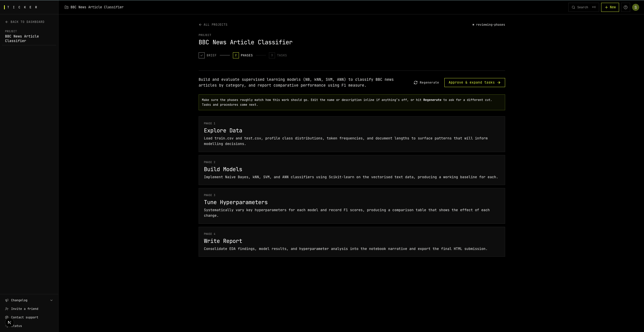
Task: Open the help question mark icon
Action: pos(626,7)
